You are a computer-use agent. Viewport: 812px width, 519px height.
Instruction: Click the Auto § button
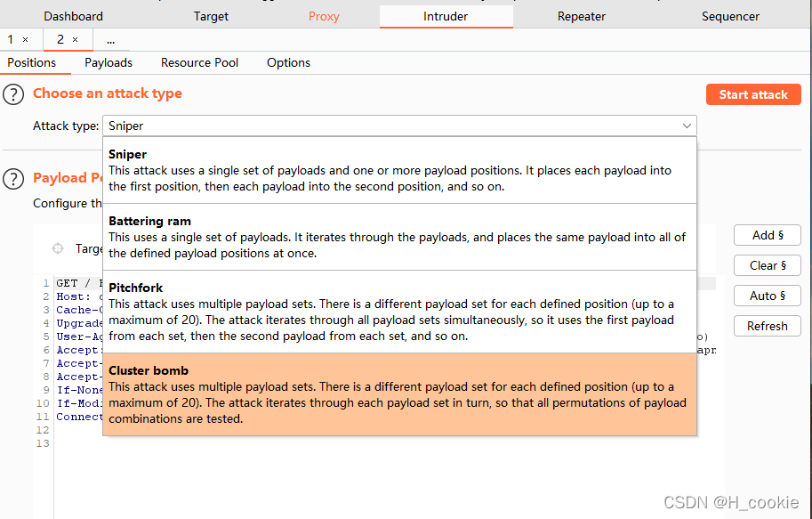coord(768,296)
